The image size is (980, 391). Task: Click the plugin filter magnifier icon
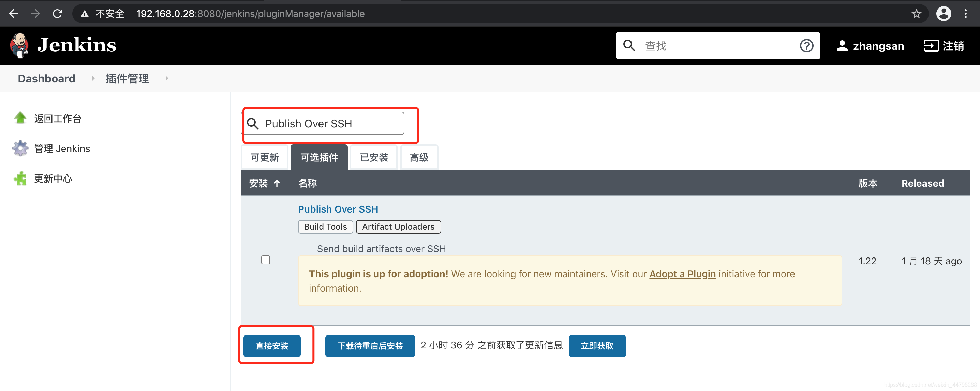click(x=253, y=124)
